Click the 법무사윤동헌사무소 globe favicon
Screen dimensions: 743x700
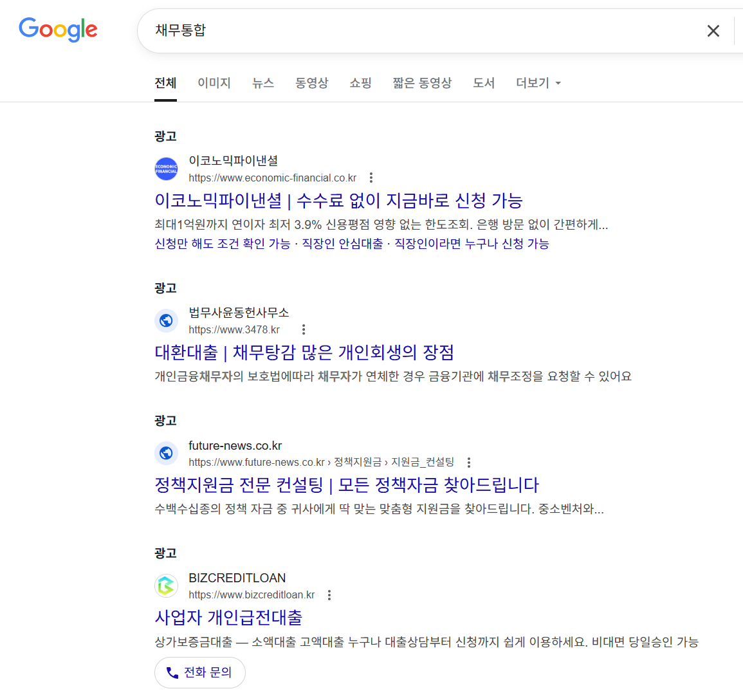[167, 321]
